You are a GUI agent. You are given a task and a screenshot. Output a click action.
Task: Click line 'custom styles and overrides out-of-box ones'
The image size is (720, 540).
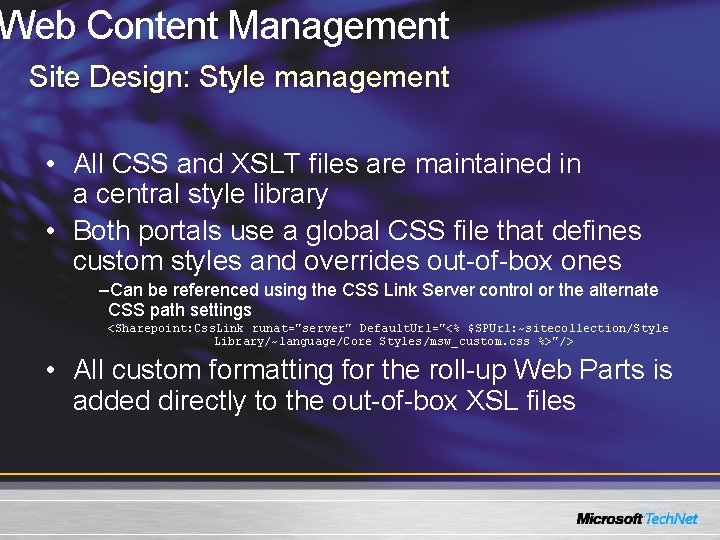[347, 261]
